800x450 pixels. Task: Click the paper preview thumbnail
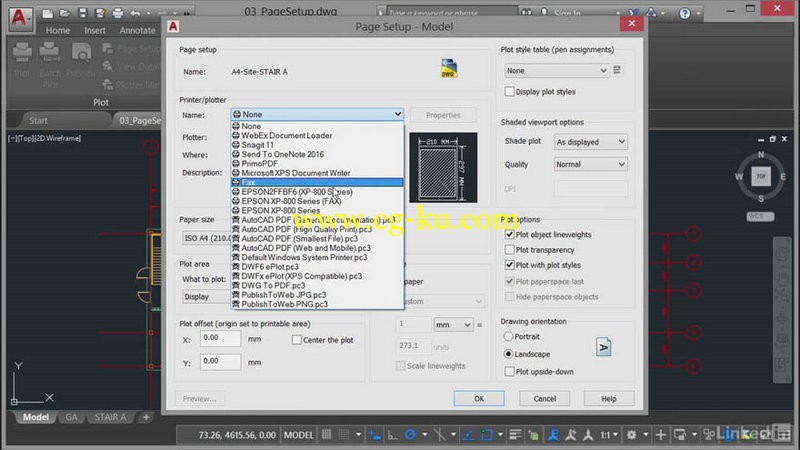coord(443,167)
